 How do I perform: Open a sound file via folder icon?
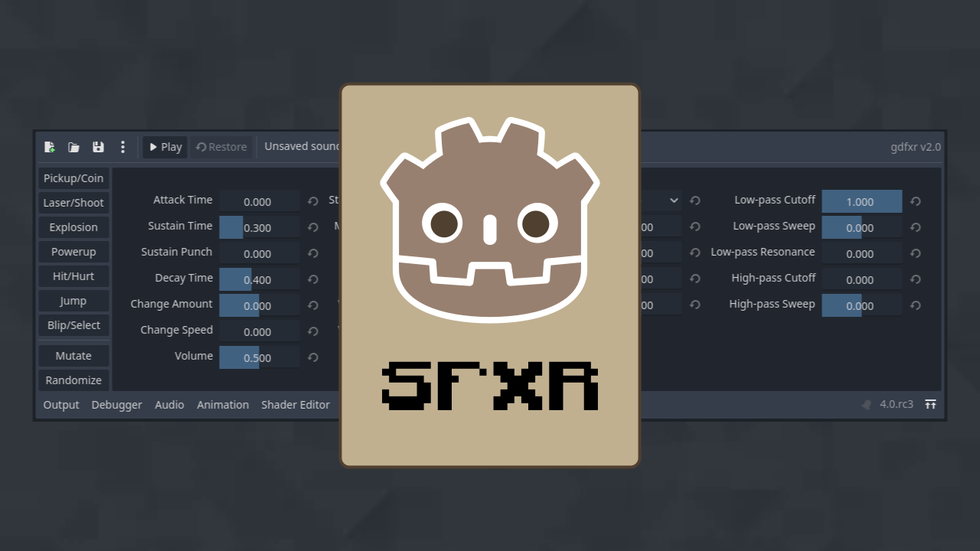pos(73,147)
